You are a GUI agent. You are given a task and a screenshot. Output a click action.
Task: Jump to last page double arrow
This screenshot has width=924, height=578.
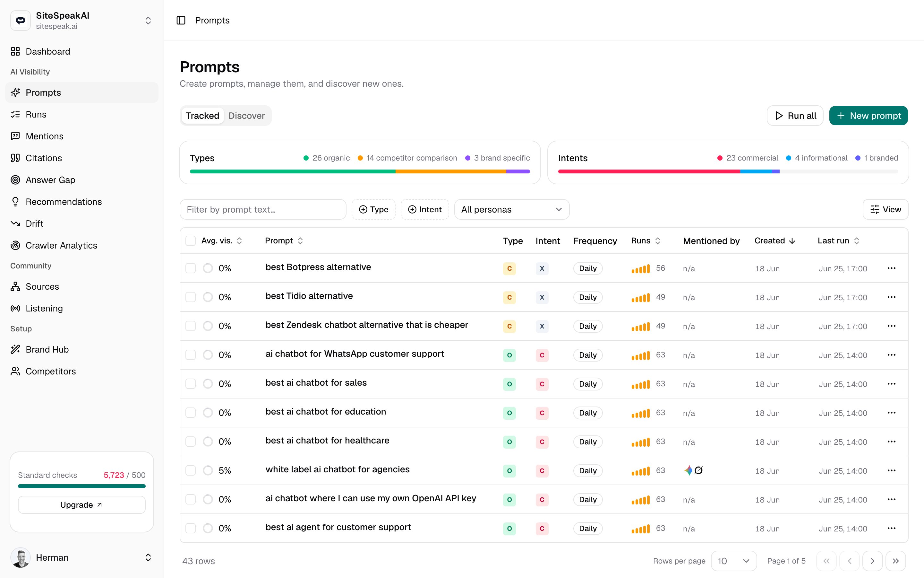pos(896,561)
